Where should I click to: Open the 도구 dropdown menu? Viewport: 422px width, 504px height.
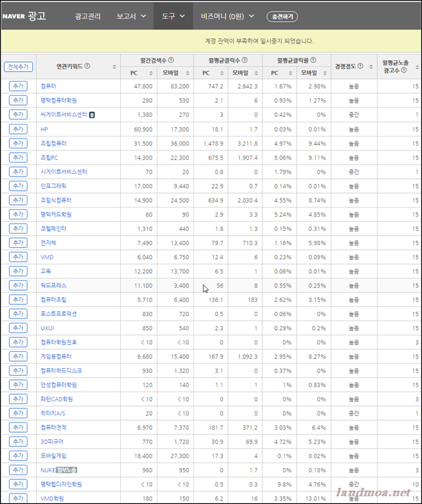173,16
